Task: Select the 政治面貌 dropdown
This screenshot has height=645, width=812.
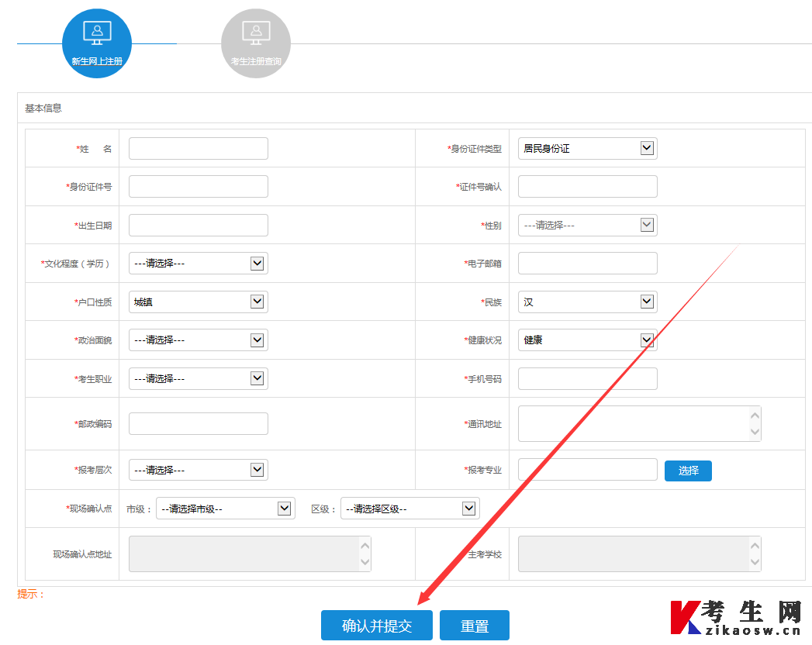Action: 198,340
